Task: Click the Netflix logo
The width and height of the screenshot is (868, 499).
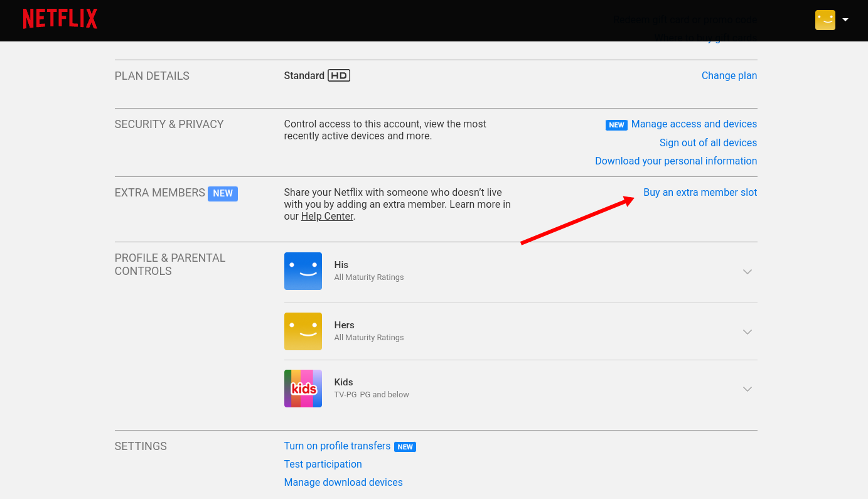Action: point(60,18)
